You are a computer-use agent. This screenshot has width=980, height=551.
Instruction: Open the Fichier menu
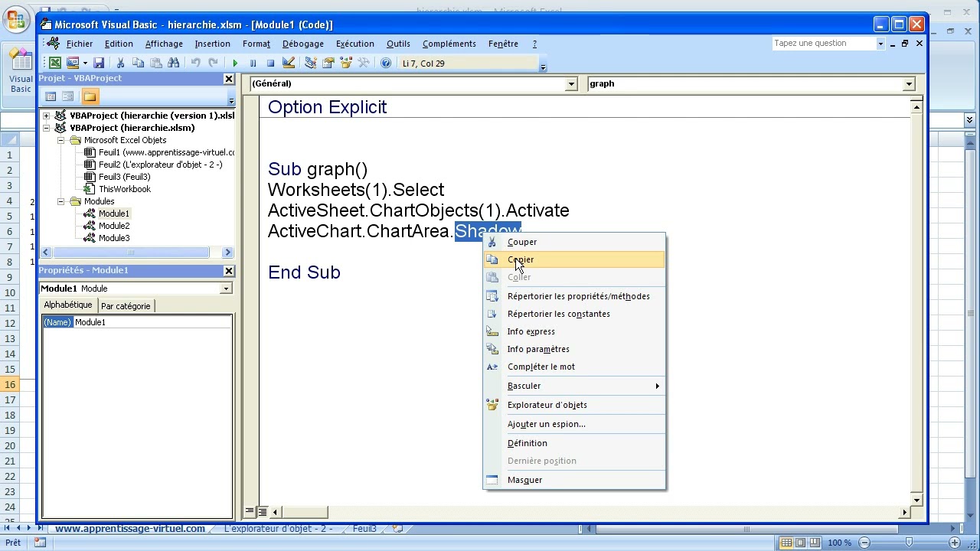(x=80, y=44)
